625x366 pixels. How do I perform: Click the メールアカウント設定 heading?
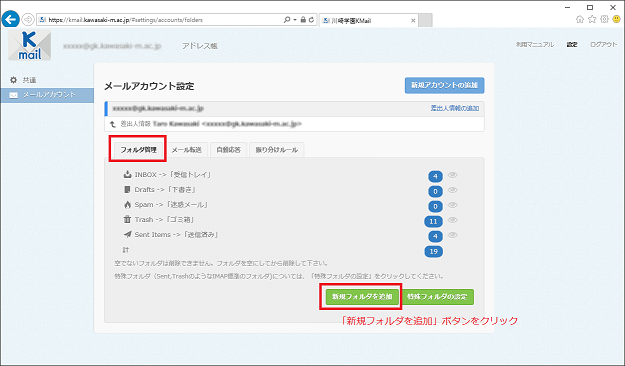(149, 86)
